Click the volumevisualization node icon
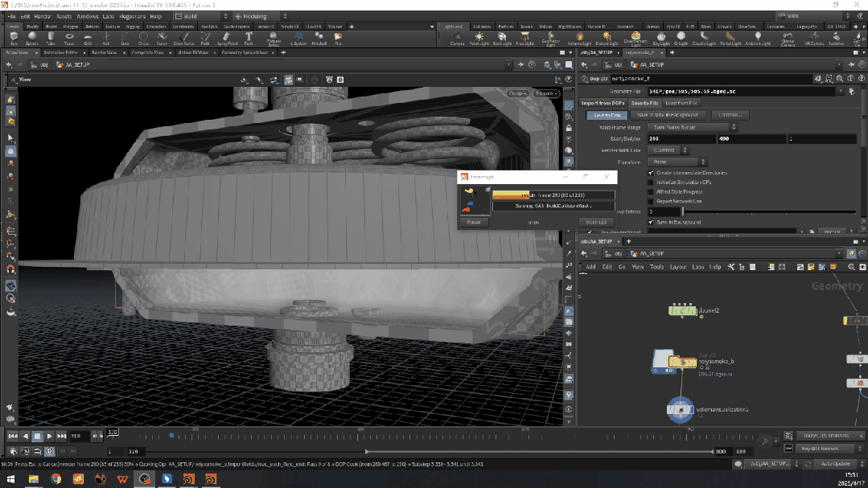The image size is (868, 488). [681, 410]
